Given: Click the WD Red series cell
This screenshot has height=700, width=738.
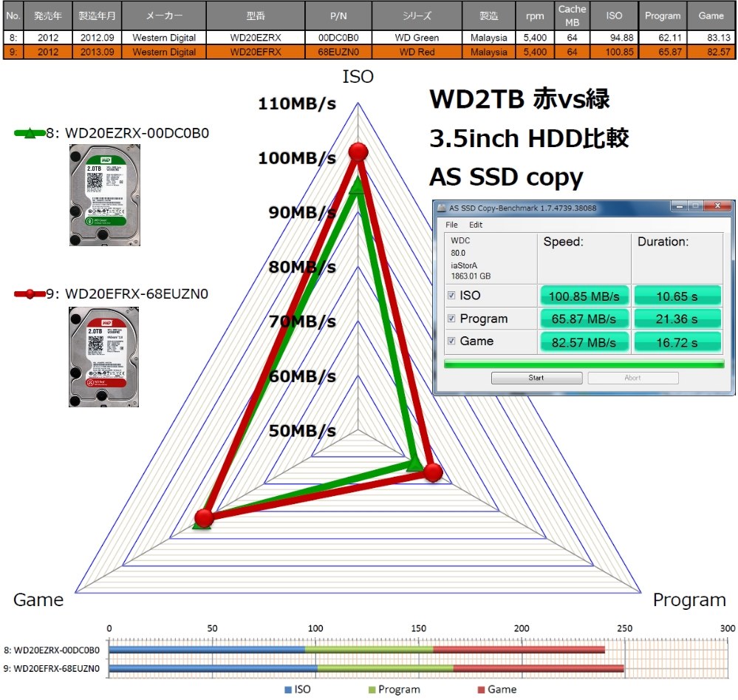Looking at the screenshot, I should point(417,52).
